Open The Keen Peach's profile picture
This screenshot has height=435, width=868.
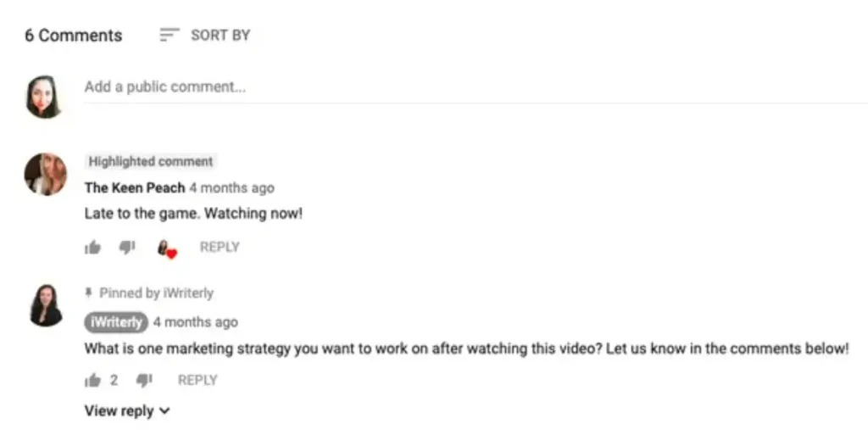46,175
